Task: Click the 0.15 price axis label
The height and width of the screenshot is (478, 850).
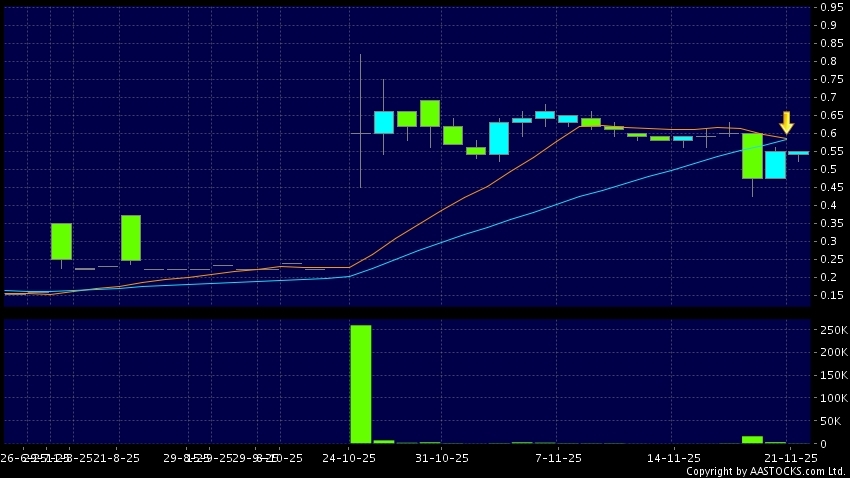Action: [x=829, y=295]
